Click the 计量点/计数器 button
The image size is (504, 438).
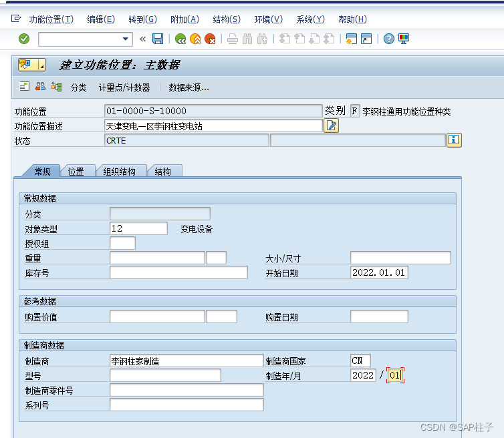124,87
